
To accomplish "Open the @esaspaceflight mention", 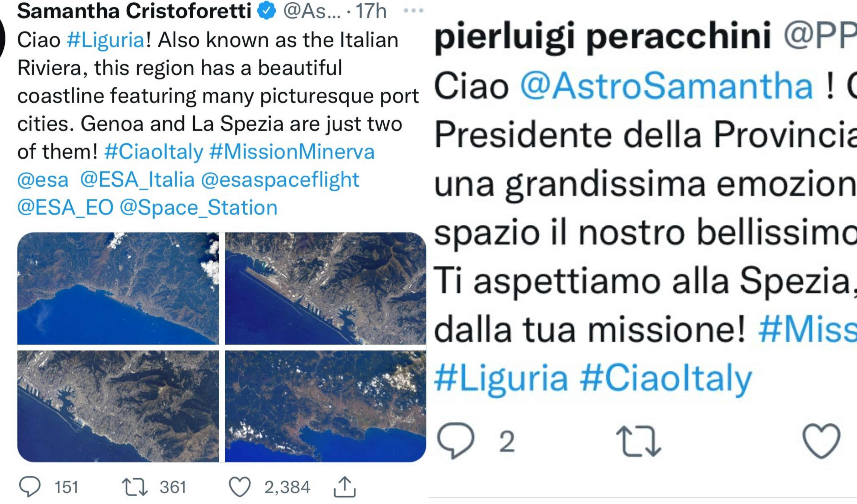I will click(280, 180).
